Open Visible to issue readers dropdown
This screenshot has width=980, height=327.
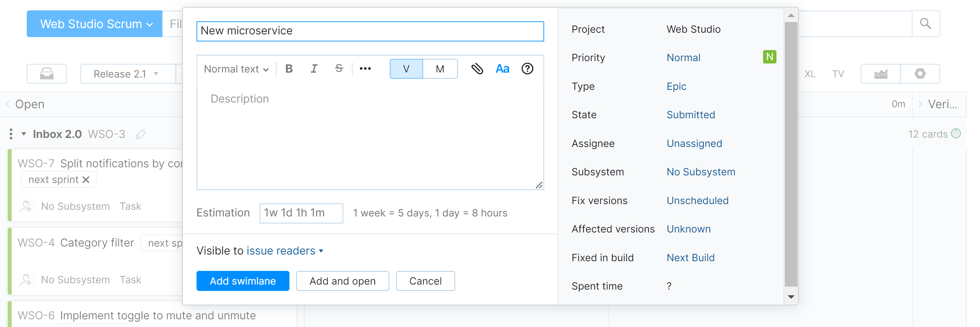click(x=285, y=251)
